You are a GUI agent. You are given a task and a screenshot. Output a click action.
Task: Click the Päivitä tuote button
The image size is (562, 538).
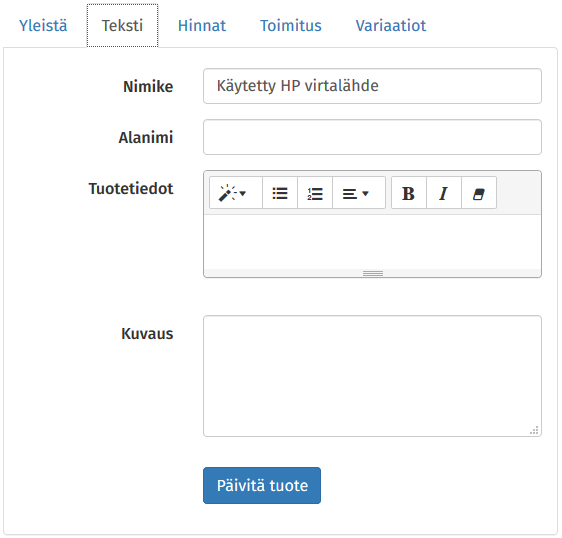coord(262,485)
